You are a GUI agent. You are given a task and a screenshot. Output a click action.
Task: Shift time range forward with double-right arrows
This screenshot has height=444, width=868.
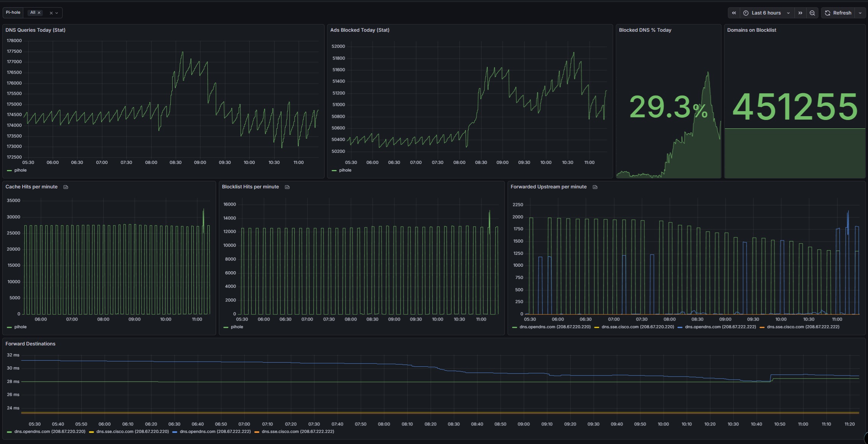800,13
